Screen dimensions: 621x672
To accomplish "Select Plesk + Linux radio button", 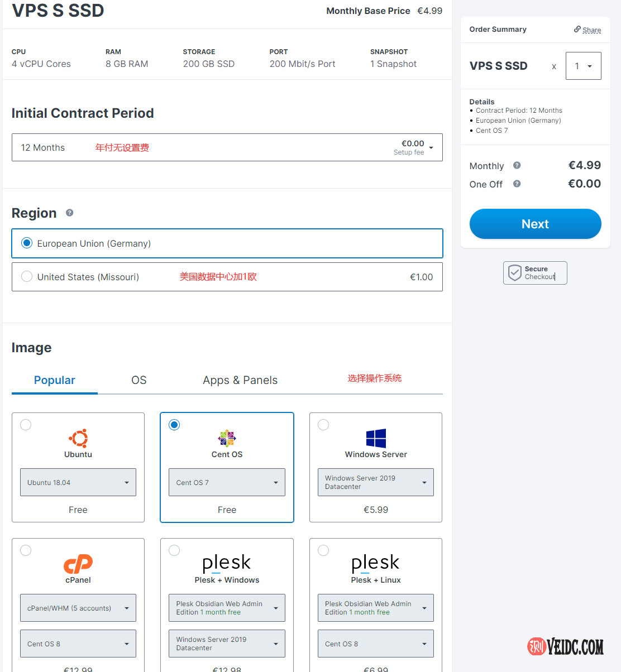I will pyautogui.click(x=323, y=550).
